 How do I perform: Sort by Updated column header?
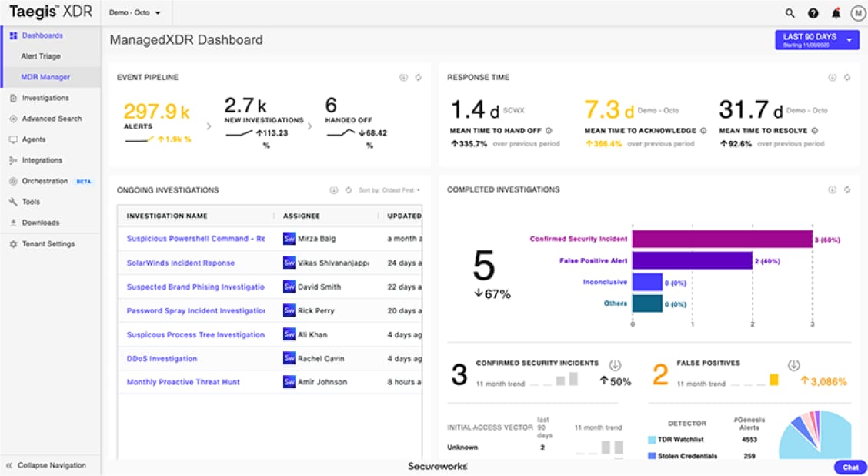(404, 216)
